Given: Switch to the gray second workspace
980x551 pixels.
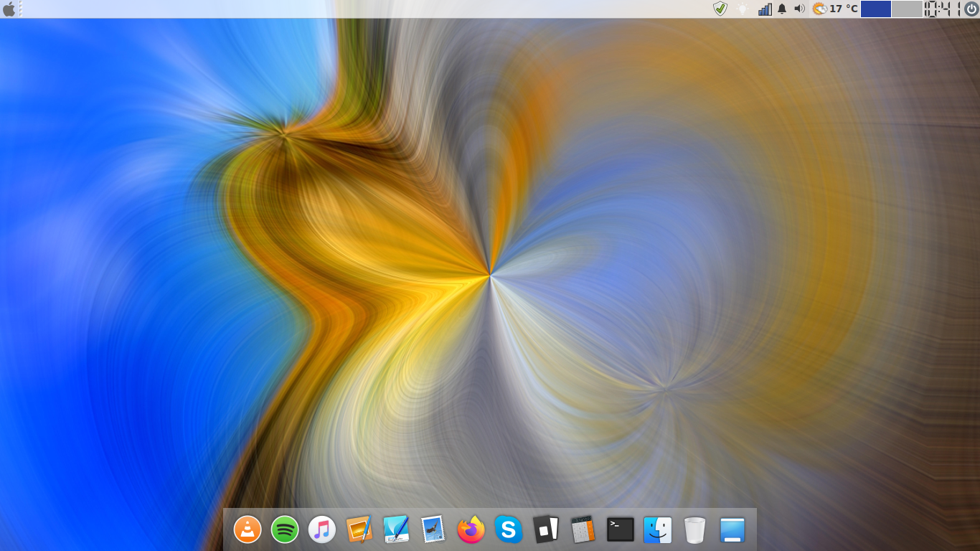Looking at the screenshot, I should click(907, 9).
